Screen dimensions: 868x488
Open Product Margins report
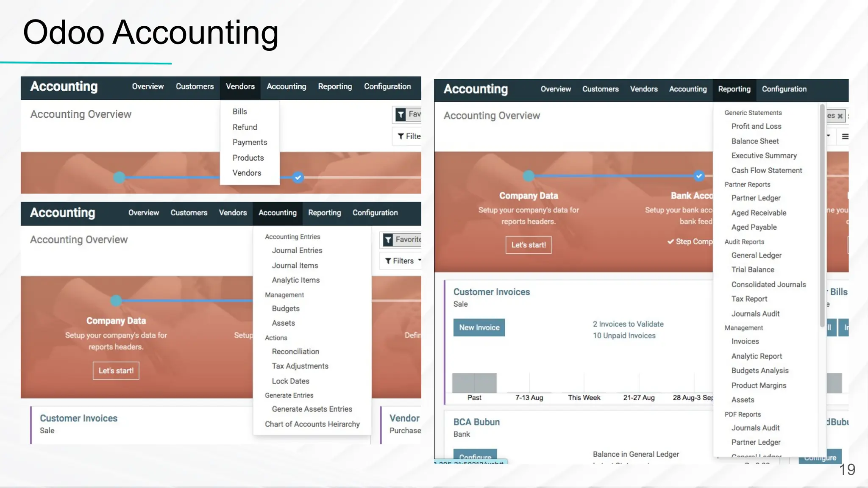pyautogui.click(x=759, y=385)
